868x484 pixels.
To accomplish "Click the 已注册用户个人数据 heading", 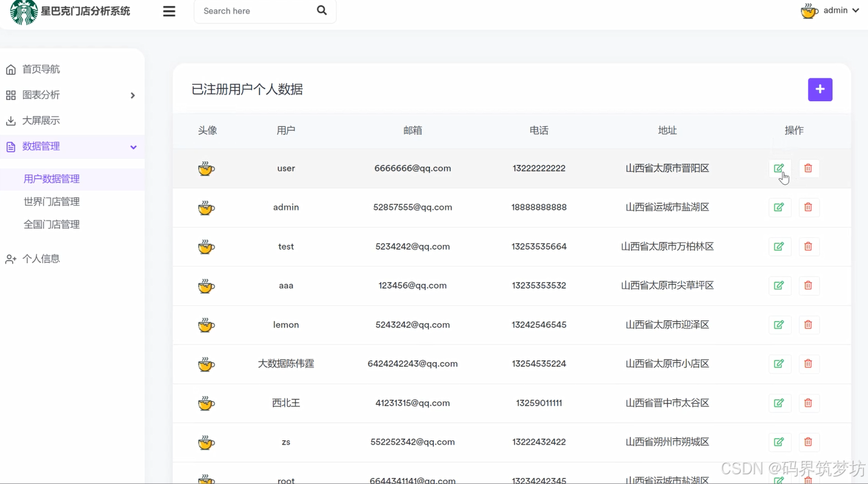I will [x=247, y=89].
